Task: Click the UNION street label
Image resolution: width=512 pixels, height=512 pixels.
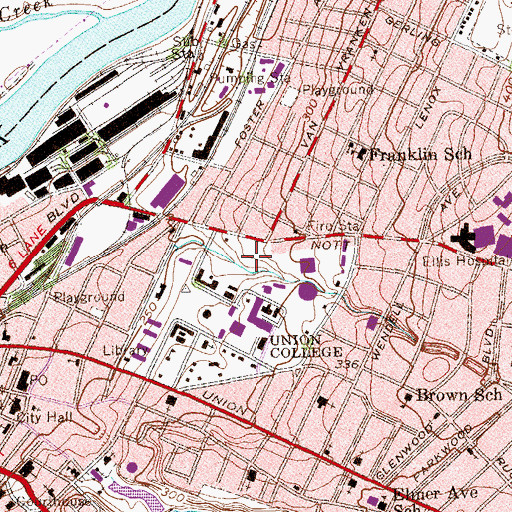Action: [223, 403]
